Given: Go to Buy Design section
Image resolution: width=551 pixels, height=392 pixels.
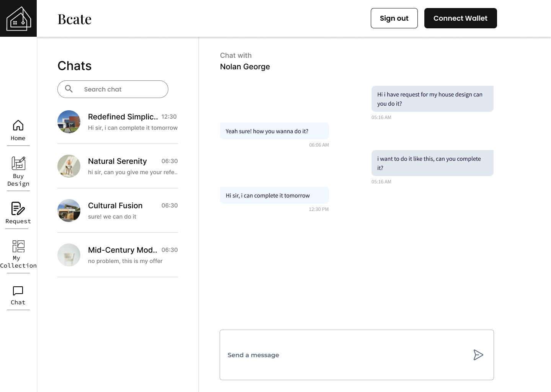Looking at the screenshot, I should coord(18,163).
